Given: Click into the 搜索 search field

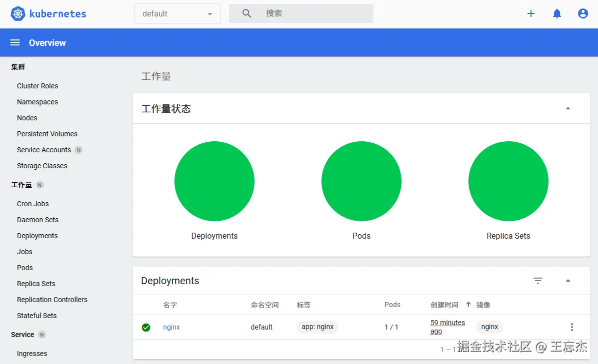Looking at the screenshot, I should 301,13.
